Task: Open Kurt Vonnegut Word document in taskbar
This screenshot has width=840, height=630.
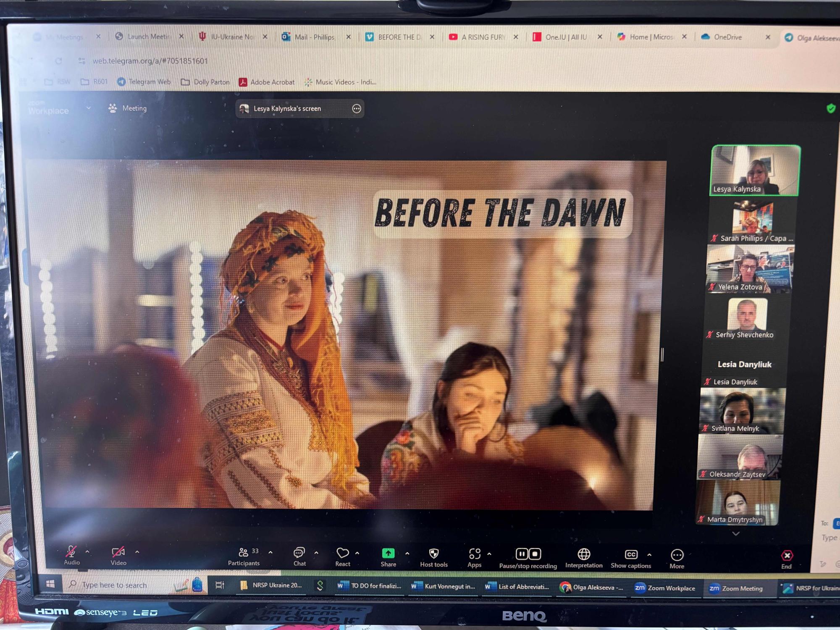Action: [x=444, y=586]
